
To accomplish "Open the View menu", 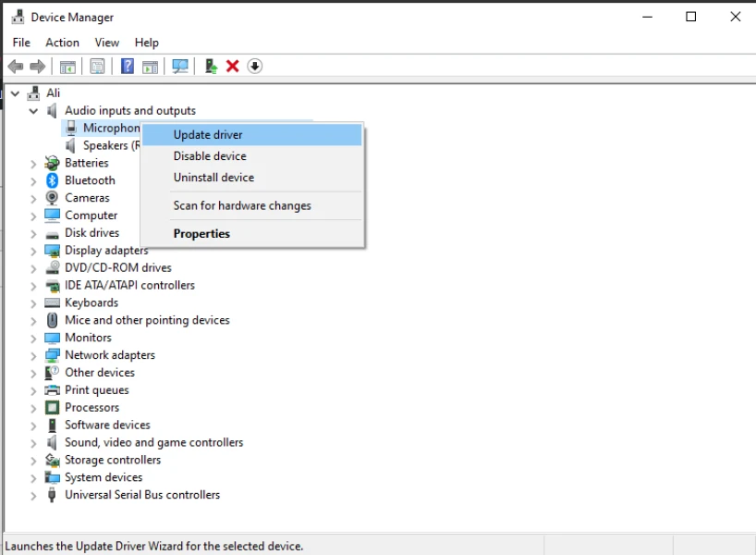I will click(107, 43).
